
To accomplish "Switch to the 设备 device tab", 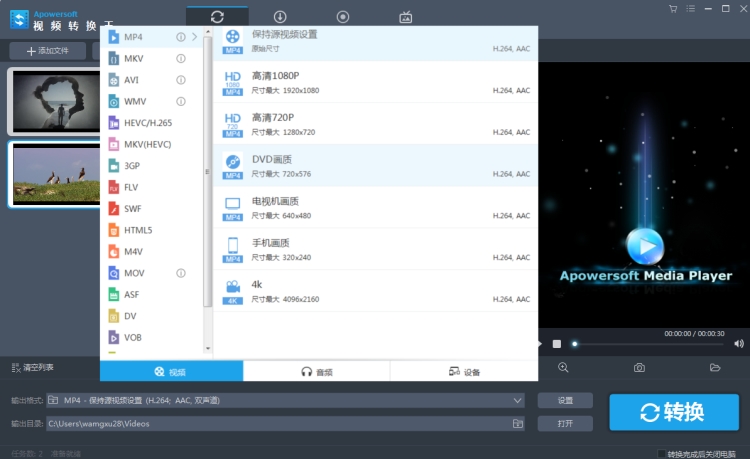I will [464, 372].
